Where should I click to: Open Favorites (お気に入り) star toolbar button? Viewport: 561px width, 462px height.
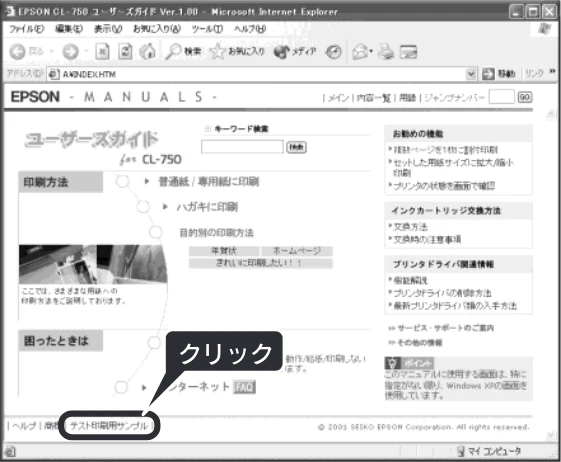pyautogui.click(x=237, y=52)
